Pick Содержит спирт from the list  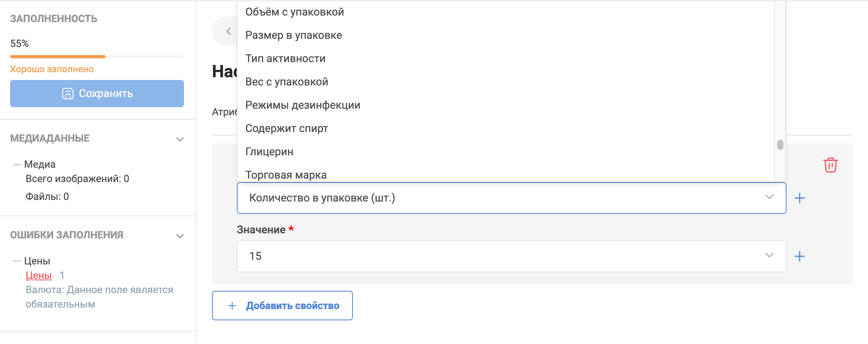[x=286, y=129]
